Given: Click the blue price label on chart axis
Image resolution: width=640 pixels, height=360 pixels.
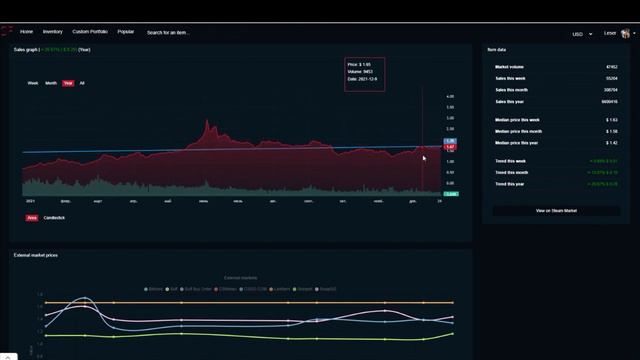Looking at the screenshot, I should point(450,141).
